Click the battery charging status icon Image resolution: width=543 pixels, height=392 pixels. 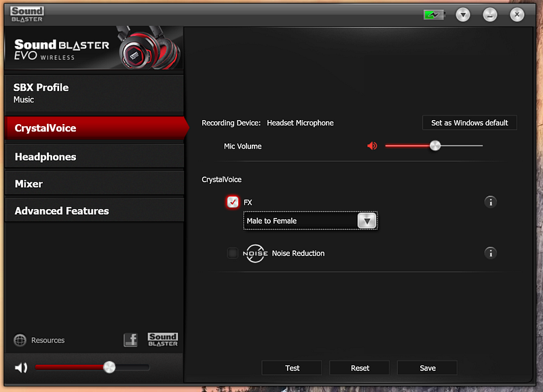(434, 15)
